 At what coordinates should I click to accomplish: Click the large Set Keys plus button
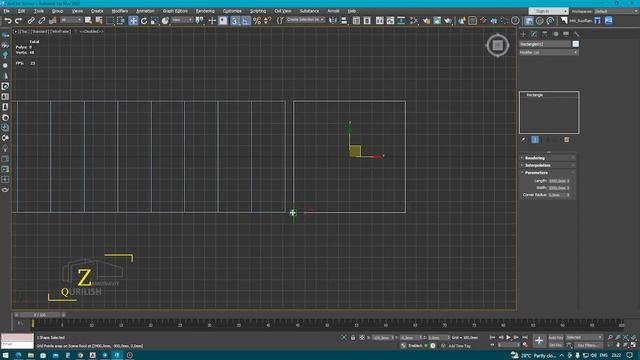click(x=539, y=340)
